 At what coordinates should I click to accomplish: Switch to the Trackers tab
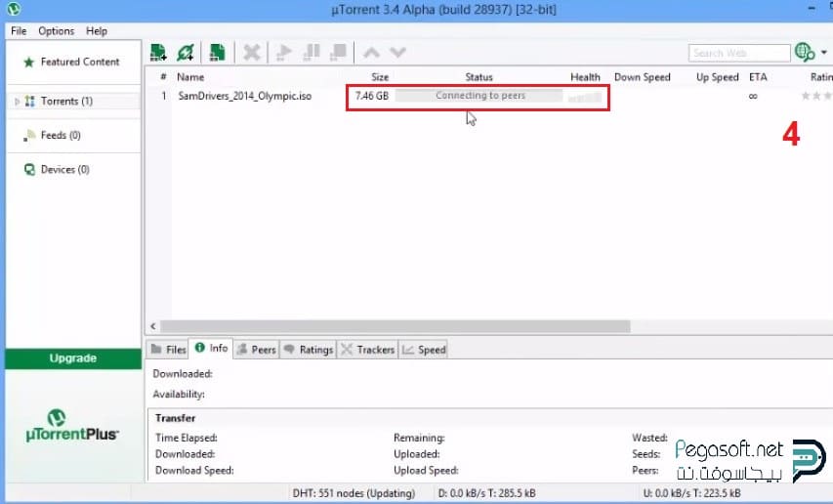click(x=367, y=350)
